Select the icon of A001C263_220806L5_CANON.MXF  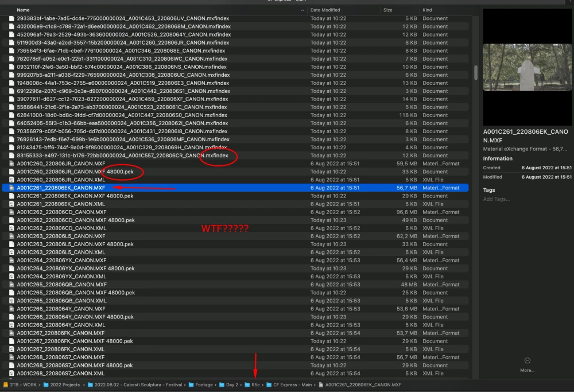[11, 236]
